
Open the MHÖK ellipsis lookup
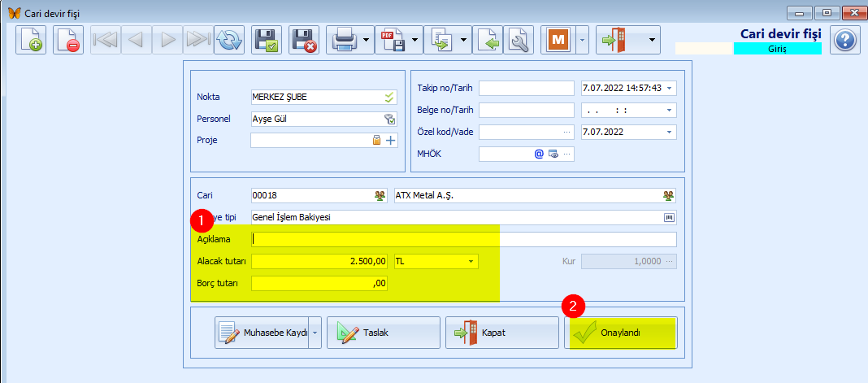(x=566, y=155)
